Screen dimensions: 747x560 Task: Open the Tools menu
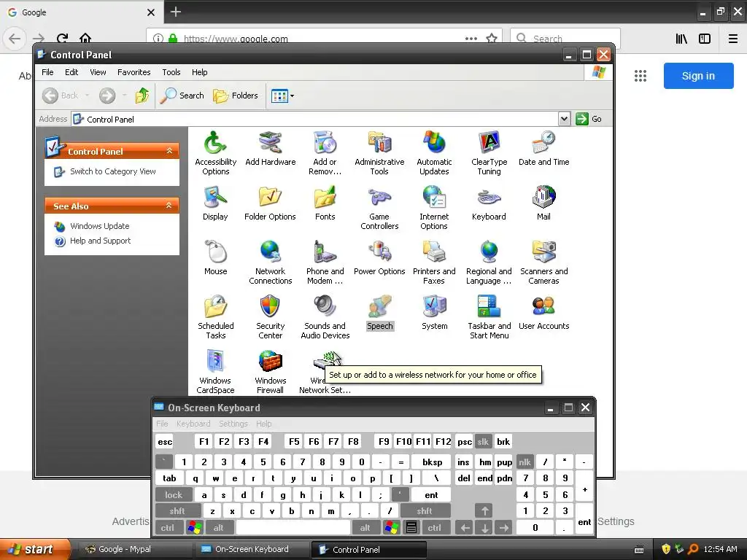coord(171,72)
